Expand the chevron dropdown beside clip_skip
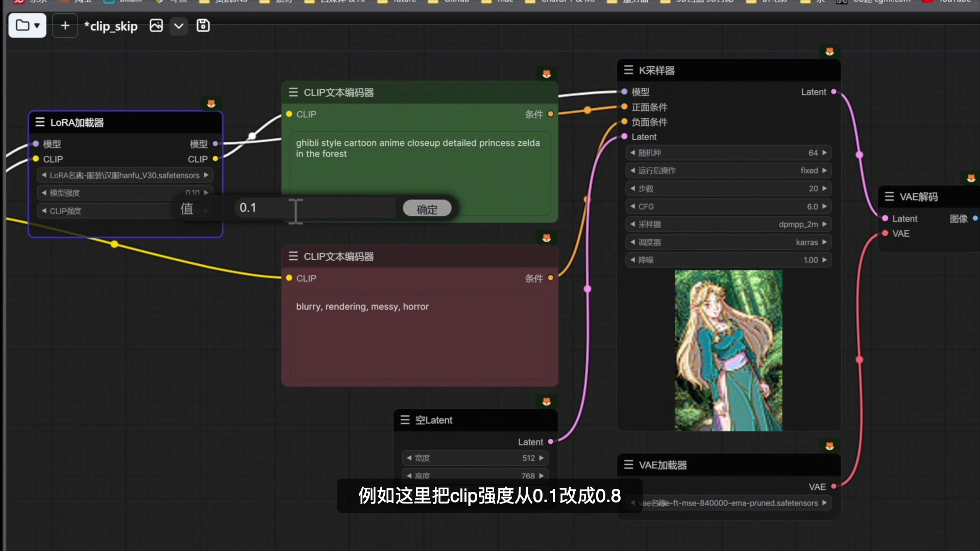The width and height of the screenshot is (980, 551). (179, 26)
